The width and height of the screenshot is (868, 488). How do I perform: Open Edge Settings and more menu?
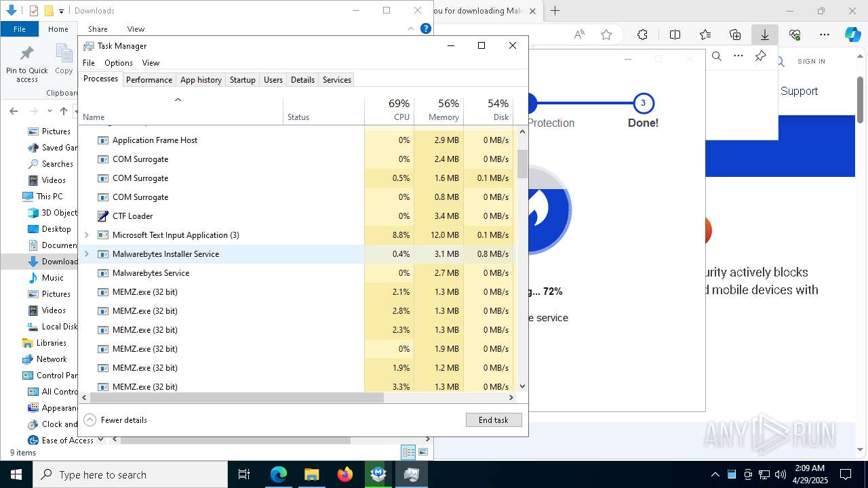[x=825, y=35]
